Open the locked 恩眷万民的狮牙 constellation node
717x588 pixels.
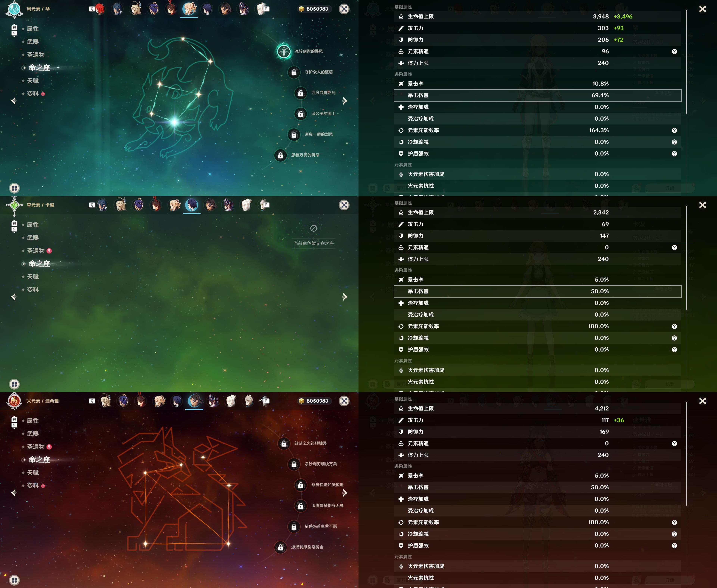pos(281,155)
